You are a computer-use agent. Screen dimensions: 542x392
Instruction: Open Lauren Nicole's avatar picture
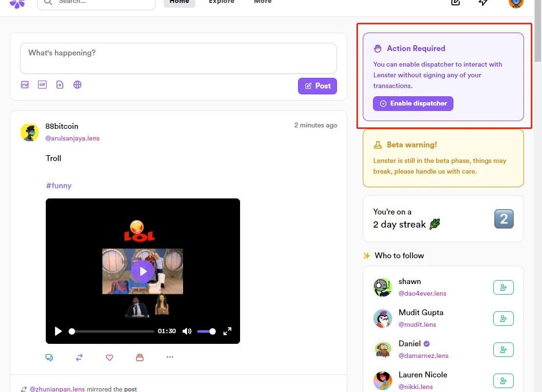[383, 381]
